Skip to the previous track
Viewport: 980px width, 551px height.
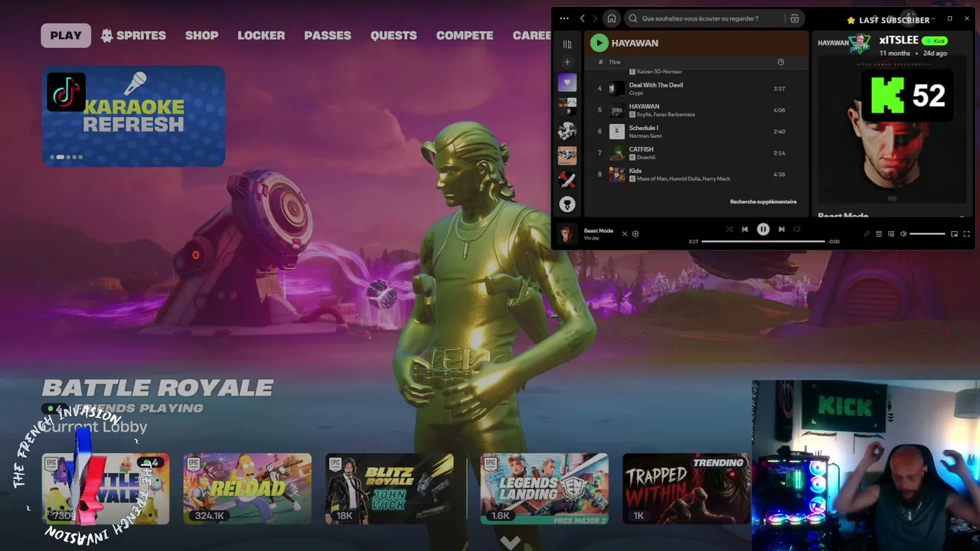(x=745, y=229)
